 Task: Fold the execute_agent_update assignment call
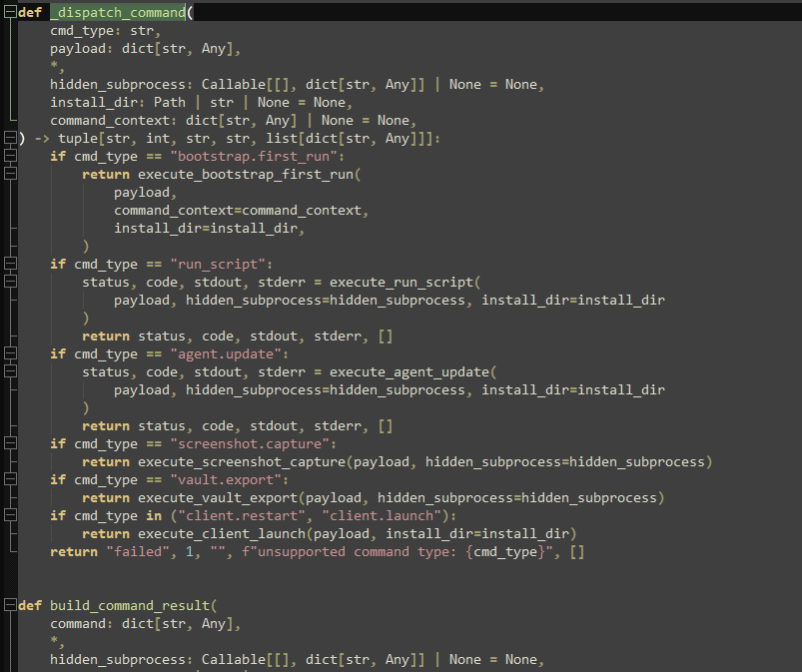click(x=10, y=371)
